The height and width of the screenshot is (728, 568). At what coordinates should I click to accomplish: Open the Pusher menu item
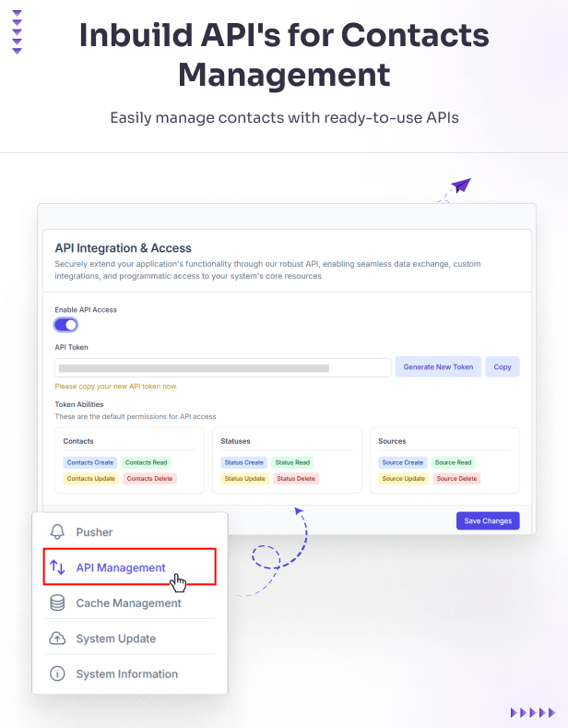point(94,532)
